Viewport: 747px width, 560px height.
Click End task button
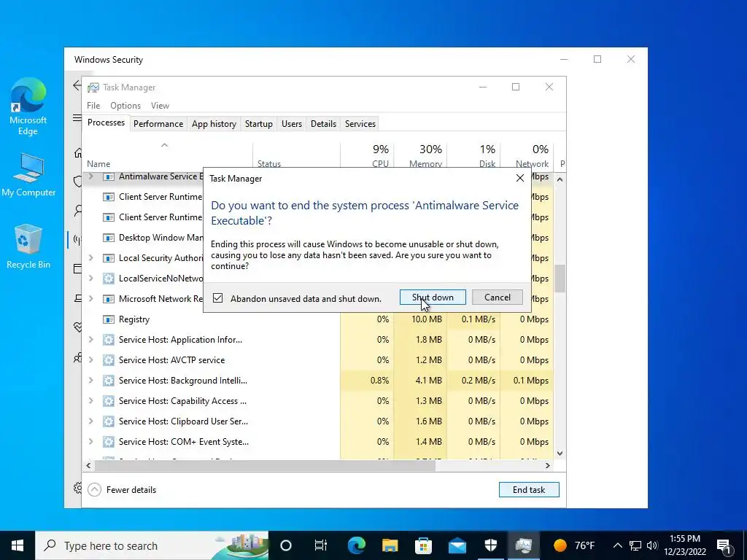529,489
